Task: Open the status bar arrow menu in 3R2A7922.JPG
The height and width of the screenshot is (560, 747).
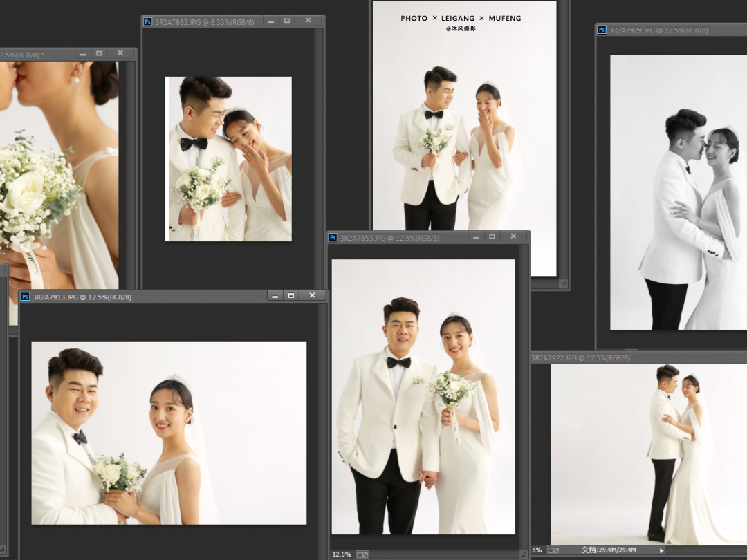Action: point(662,550)
